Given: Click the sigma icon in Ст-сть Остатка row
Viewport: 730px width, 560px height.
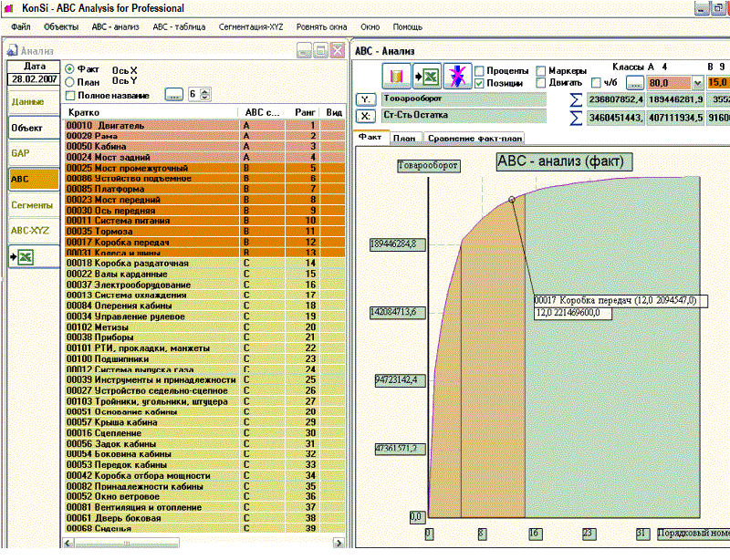Looking at the screenshot, I should click(575, 117).
